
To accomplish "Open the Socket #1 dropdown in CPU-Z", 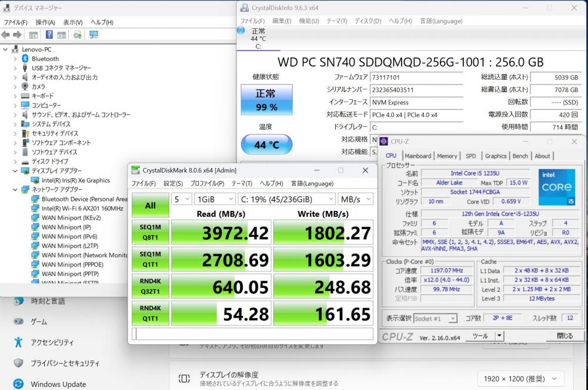I will tap(435, 318).
